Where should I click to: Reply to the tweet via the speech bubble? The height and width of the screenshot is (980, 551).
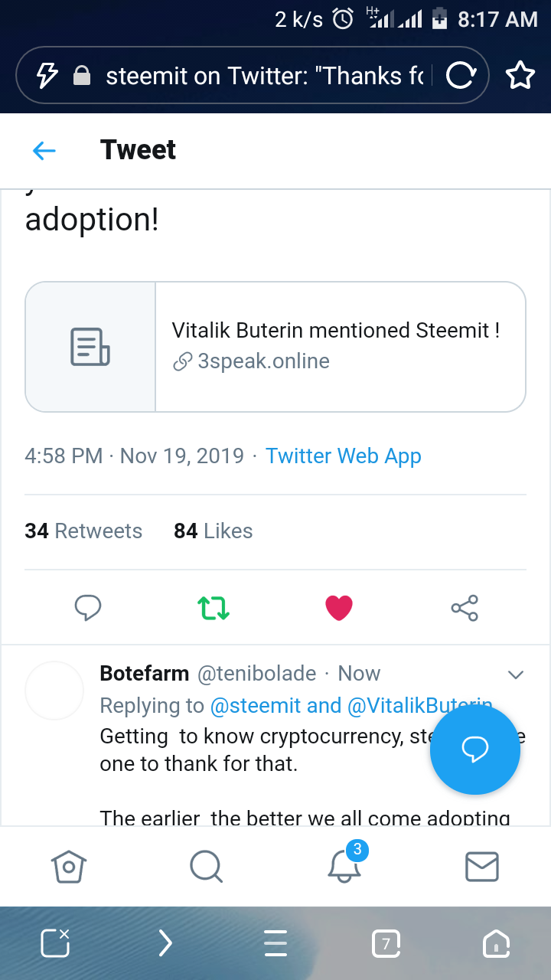point(88,608)
